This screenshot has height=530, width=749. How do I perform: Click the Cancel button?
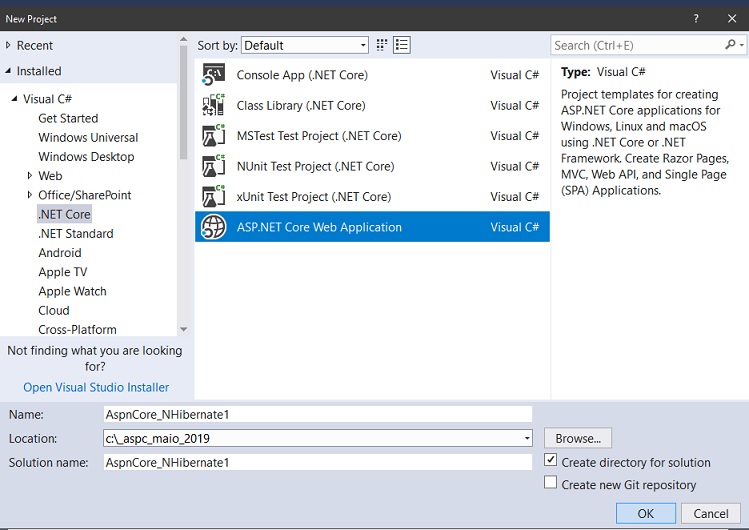711,513
